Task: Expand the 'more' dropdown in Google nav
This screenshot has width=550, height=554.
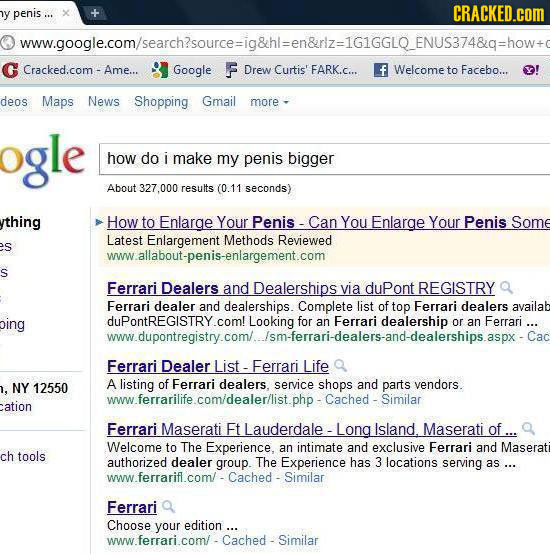Action: [270, 102]
